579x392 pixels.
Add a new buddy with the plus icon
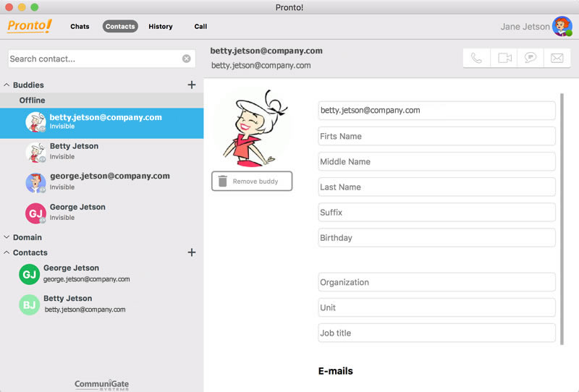pos(192,85)
